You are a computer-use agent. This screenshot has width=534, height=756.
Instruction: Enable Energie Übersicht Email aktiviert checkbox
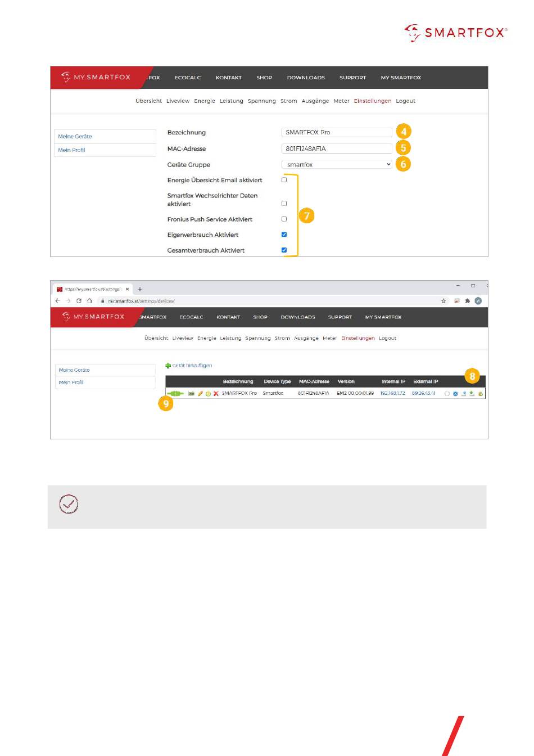pyautogui.click(x=284, y=180)
